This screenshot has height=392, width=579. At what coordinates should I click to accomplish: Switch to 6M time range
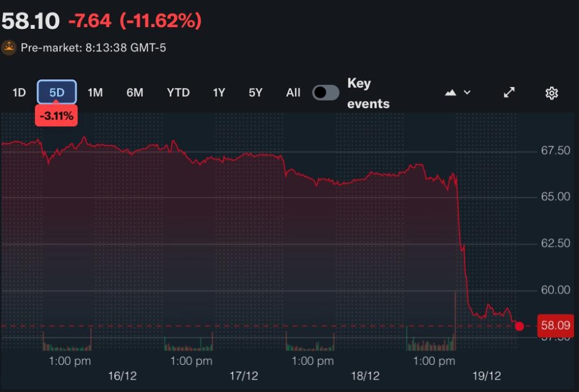point(135,93)
